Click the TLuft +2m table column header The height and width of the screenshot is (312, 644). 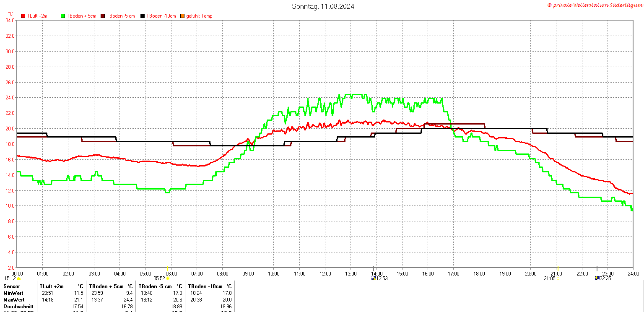[52, 286]
